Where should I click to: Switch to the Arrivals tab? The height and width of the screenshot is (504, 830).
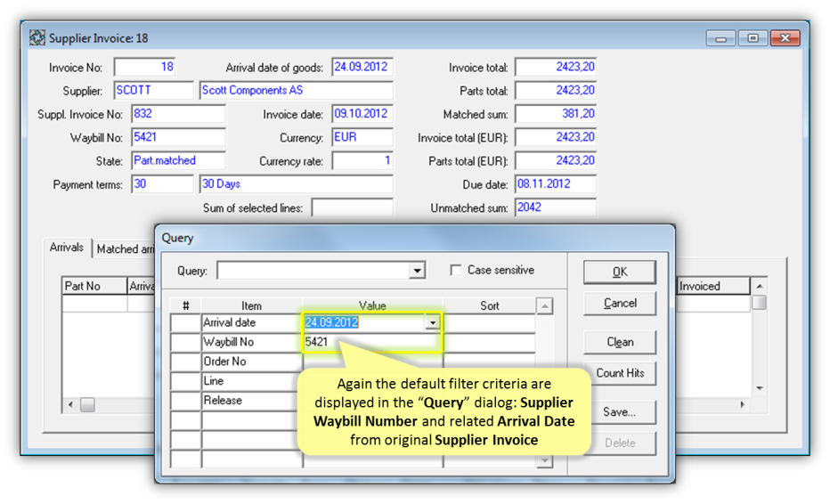click(x=67, y=248)
